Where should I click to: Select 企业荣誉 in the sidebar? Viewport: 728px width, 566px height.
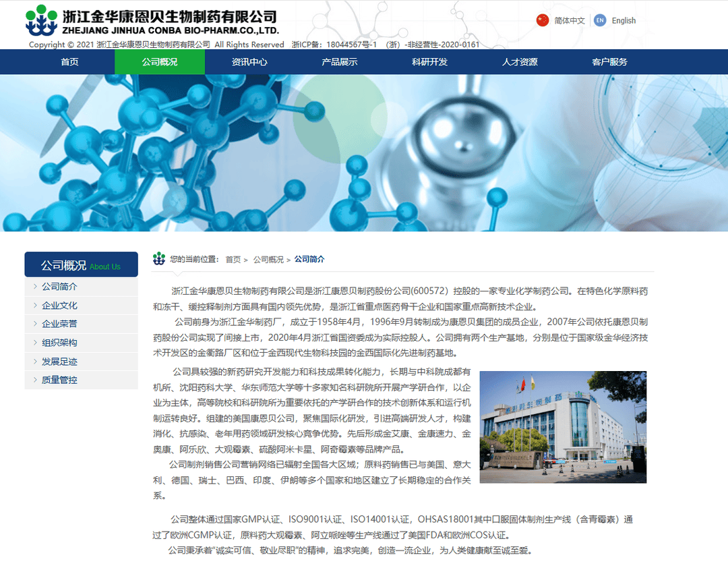tap(82, 324)
